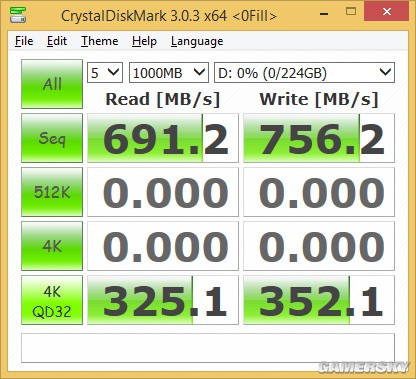This screenshot has width=416, height=379.
Task: Close the CrystalDiskMark window
Action: click(x=387, y=12)
